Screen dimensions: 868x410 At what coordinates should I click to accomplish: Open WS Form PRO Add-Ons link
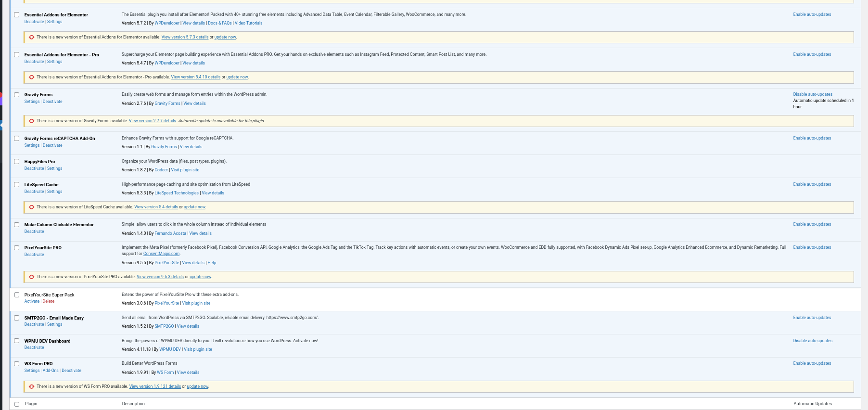51,371
